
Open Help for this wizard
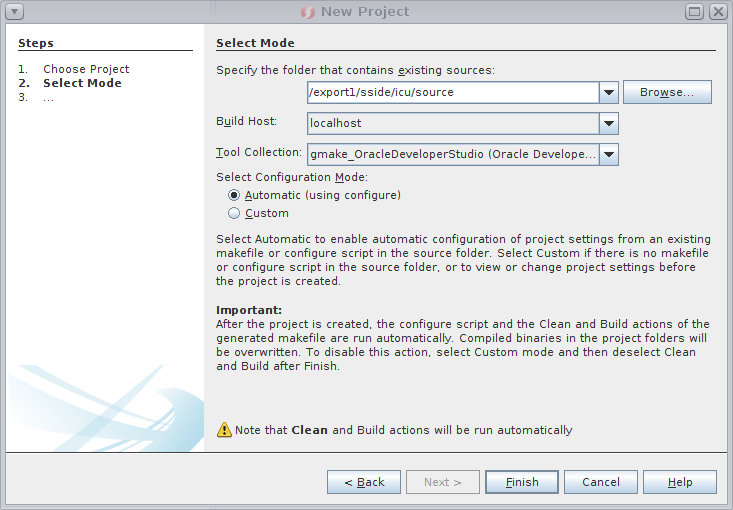(680, 482)
